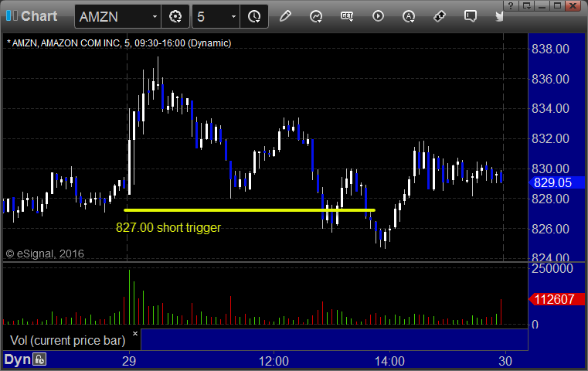Click the trade arrows icon
588x371 pixels.
point(440,16)
